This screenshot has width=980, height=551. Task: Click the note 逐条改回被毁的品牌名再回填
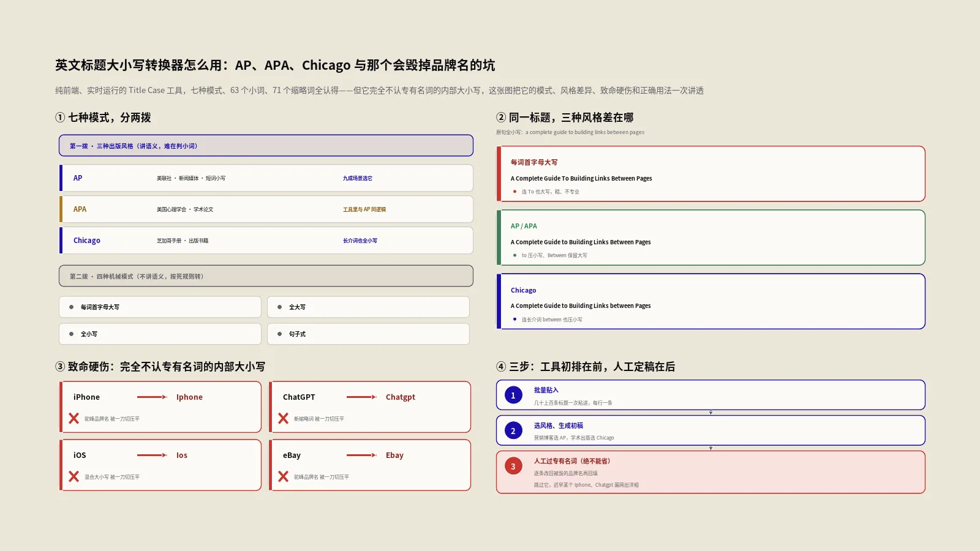pyautogui.click(x=565, y=474)
